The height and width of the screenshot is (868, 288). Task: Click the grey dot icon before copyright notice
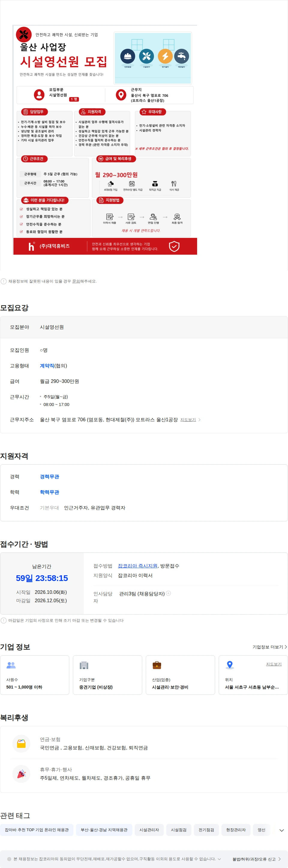point(9,859)
